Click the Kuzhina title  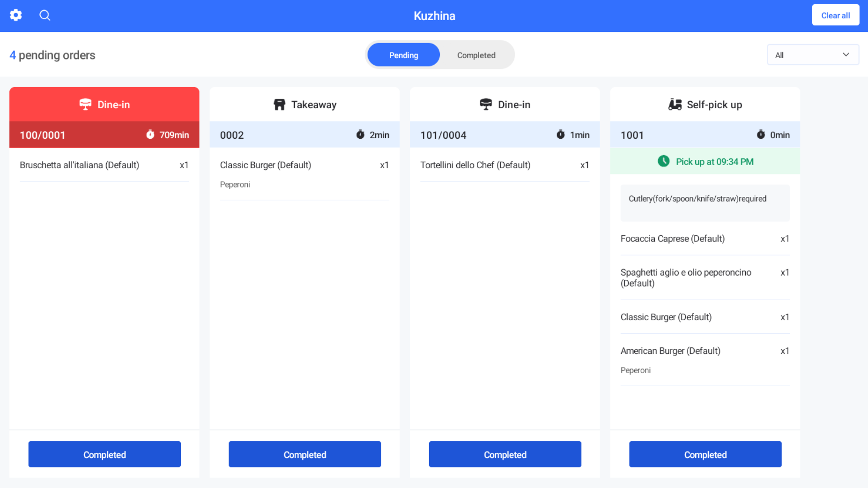434,16
